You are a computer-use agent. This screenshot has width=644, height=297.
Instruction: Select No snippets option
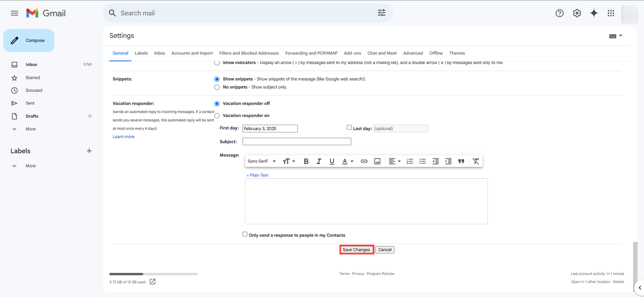click(x=217, y=87)
